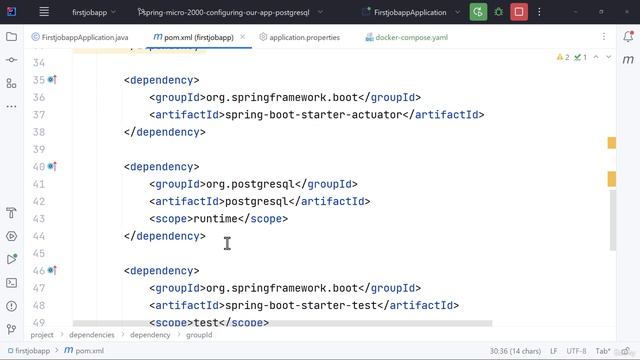Expand the firstjobapp project dropdown
Viewport: 640px width, 360px height.
click(94, 12)
